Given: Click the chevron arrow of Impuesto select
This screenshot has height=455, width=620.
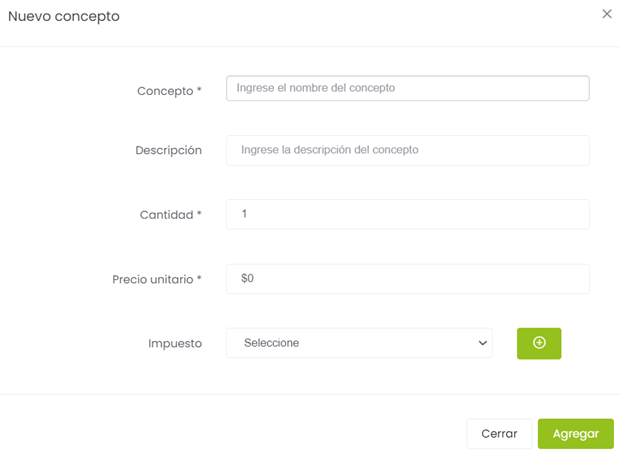Looking at the screenshot, I should tap(479, 343).
